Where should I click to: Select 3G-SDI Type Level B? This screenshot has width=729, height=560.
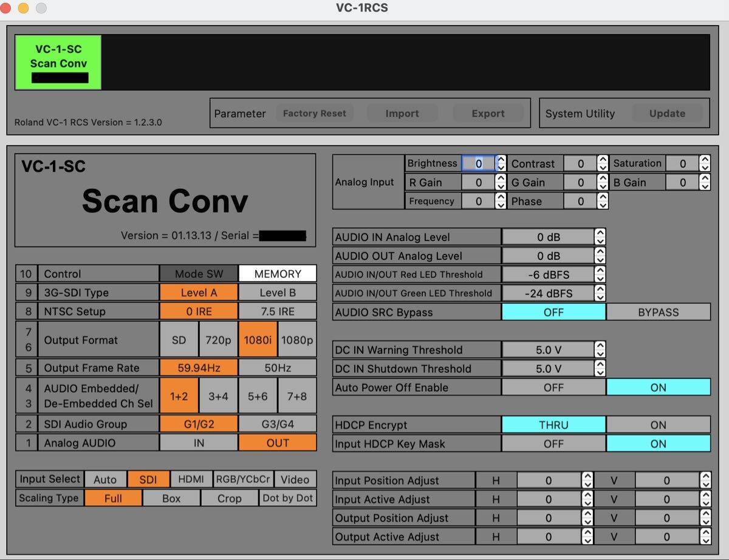tap(278, 293)
